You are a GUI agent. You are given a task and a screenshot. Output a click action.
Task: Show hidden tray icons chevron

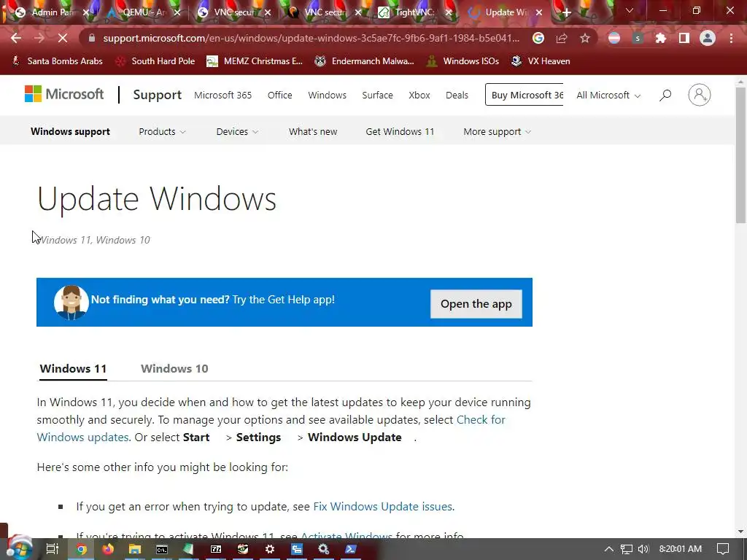609,549
